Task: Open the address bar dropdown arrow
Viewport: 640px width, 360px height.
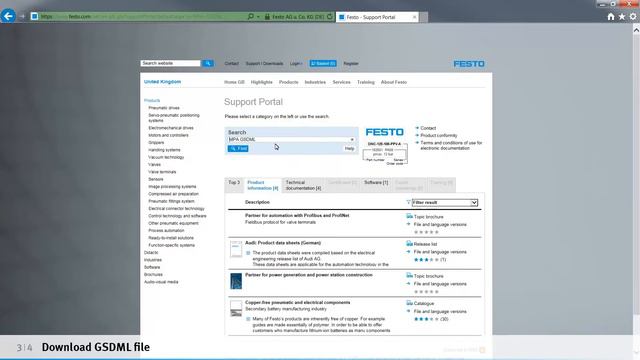Action: pyautogui.click(x=258, y=17)
